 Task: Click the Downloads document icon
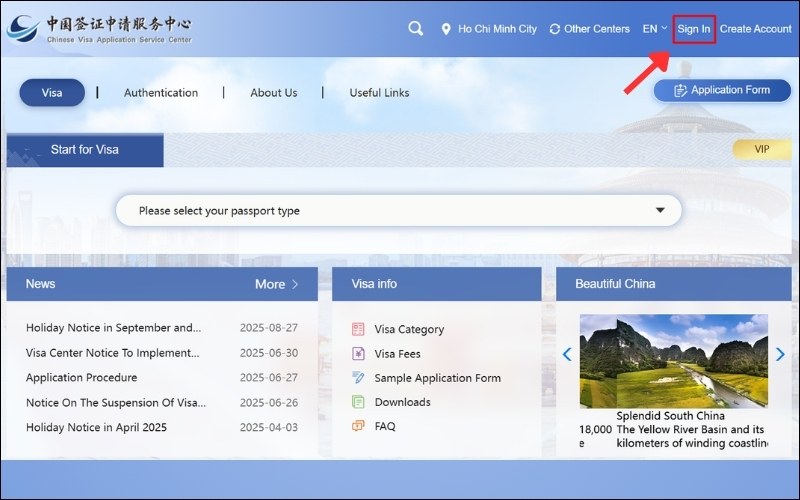(x=359, y=402)
